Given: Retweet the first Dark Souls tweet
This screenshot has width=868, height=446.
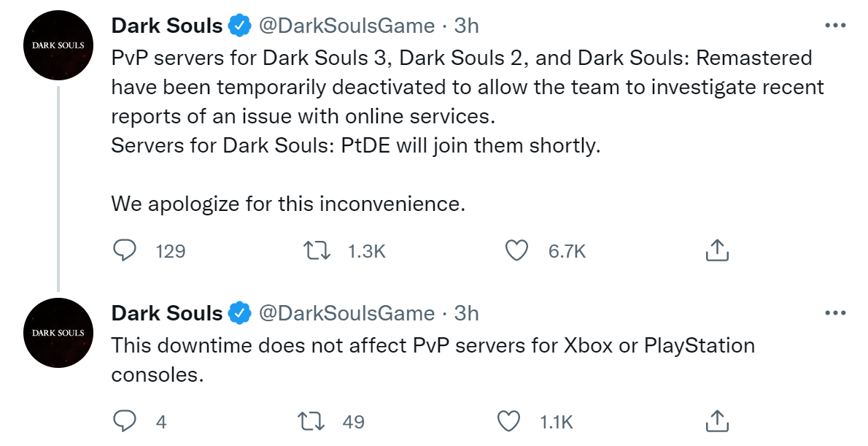Looking at the screenshot, I should (317, 251).
